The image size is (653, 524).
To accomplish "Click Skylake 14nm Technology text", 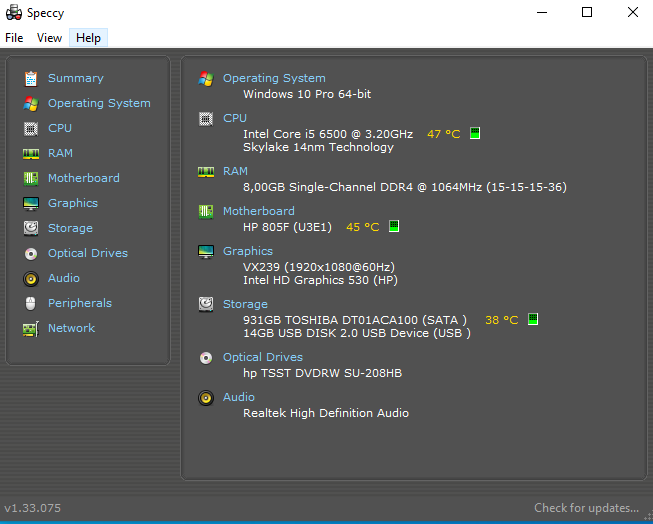I will [x=319, y=147].
